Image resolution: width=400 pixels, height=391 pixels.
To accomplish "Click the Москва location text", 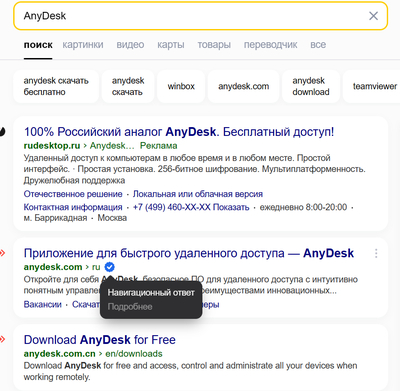I will tap(112, 218).
